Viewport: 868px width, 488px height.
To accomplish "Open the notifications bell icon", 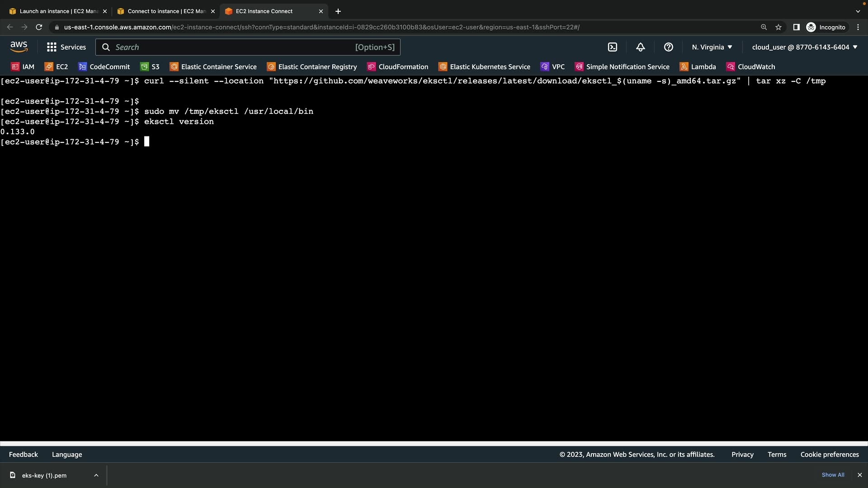I will pyautogui.click(x=641, y=47).
